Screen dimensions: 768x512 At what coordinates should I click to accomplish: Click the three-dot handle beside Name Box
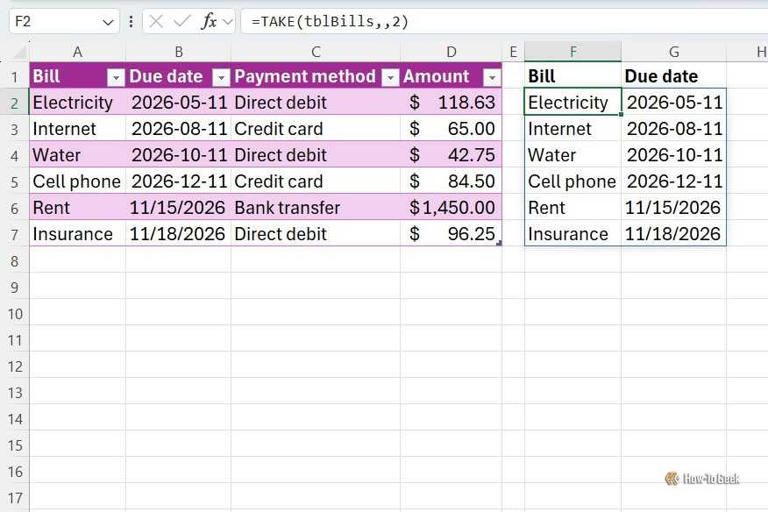tap(131, 22)
